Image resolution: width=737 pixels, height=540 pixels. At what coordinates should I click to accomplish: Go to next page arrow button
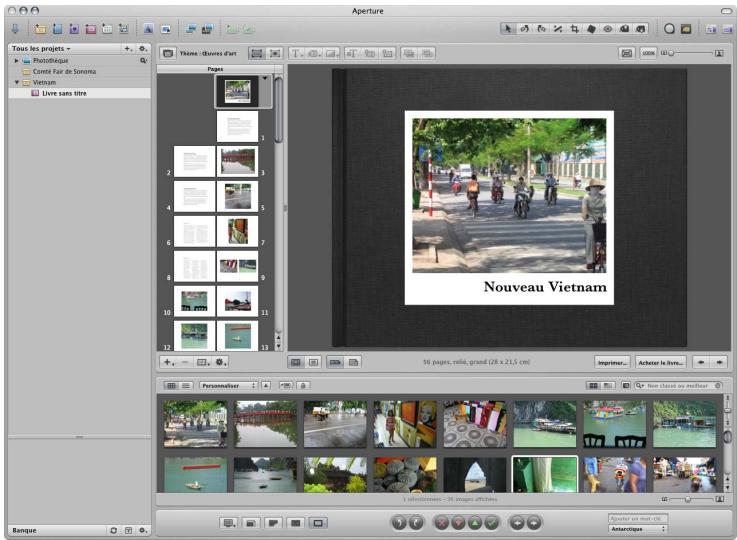pyautogui.click(x=719, y=362)
